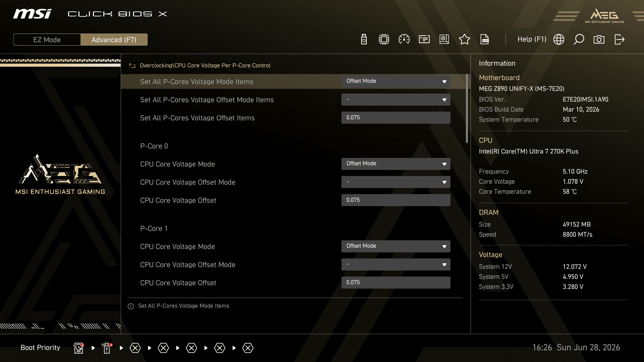The image size is (644, 362).
Task: Open Set All P-Cores Voltage Offset Mode dropdown
Action: coord(396,100)
